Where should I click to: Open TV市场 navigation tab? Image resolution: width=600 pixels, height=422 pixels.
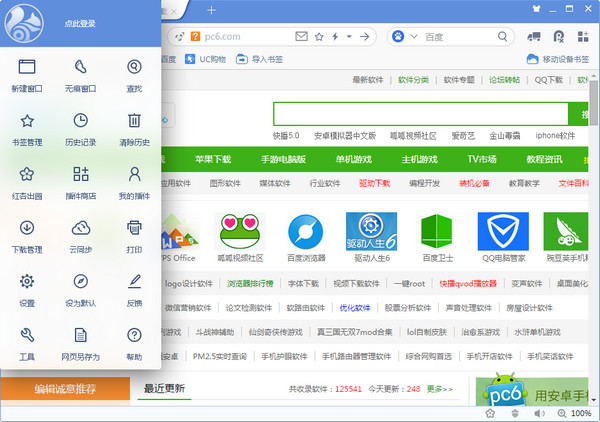(x=482, y=159)
